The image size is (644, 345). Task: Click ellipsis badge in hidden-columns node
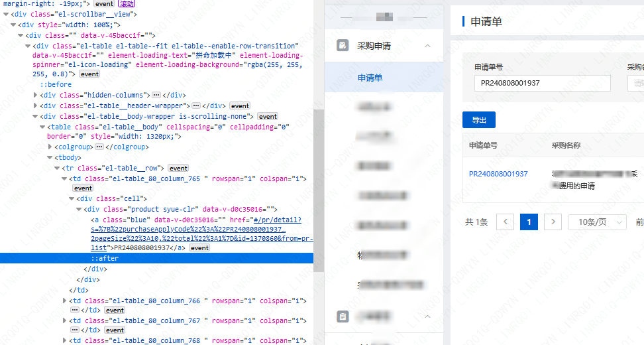pyautogui.click(x=156, y=95)
